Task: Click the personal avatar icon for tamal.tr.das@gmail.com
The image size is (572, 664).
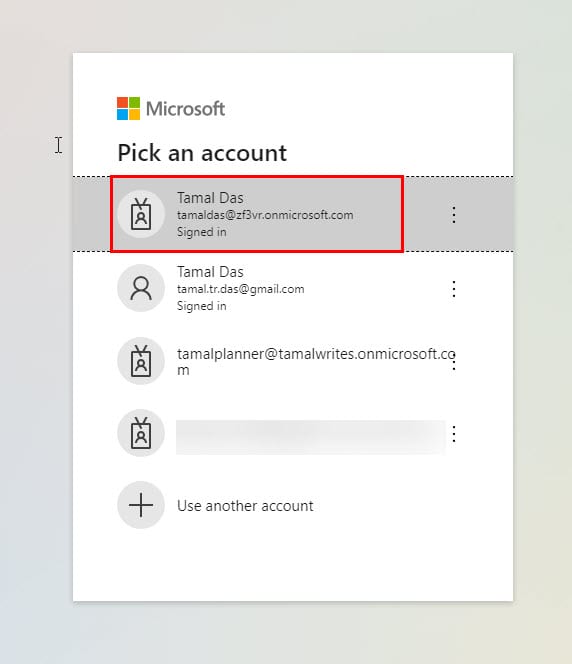Action: (141, 288)
